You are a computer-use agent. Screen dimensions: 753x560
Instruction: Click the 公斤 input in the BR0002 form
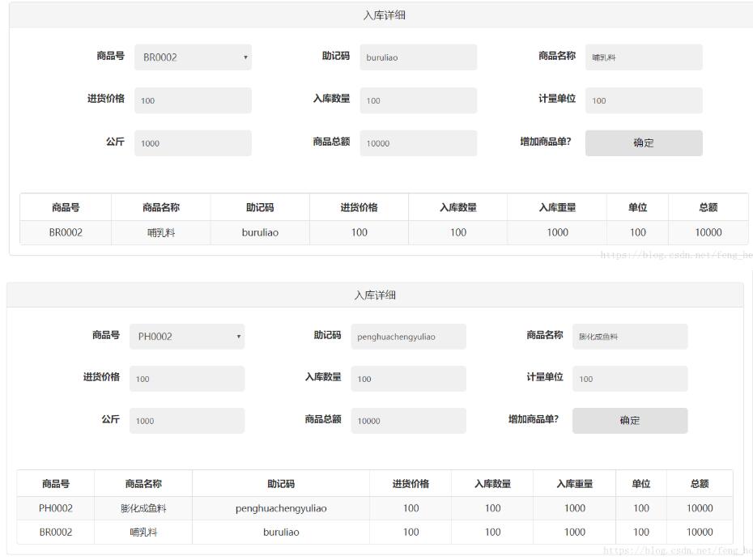coord(193,143)
